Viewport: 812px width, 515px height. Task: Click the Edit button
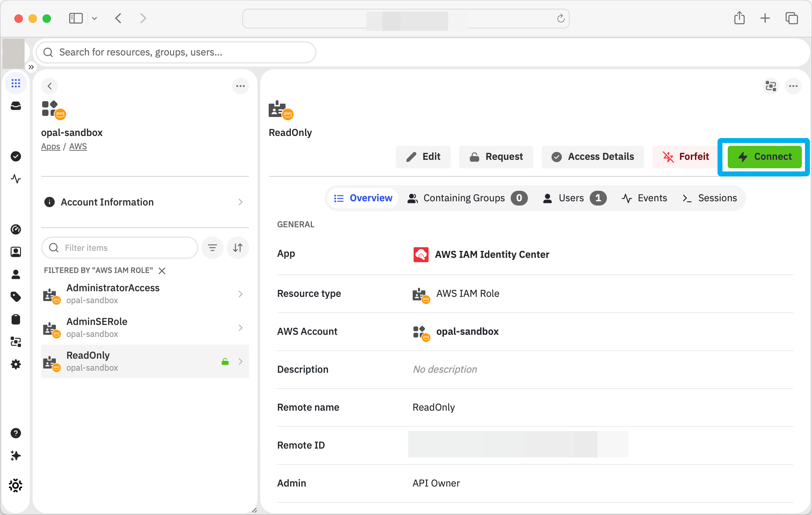423,157
